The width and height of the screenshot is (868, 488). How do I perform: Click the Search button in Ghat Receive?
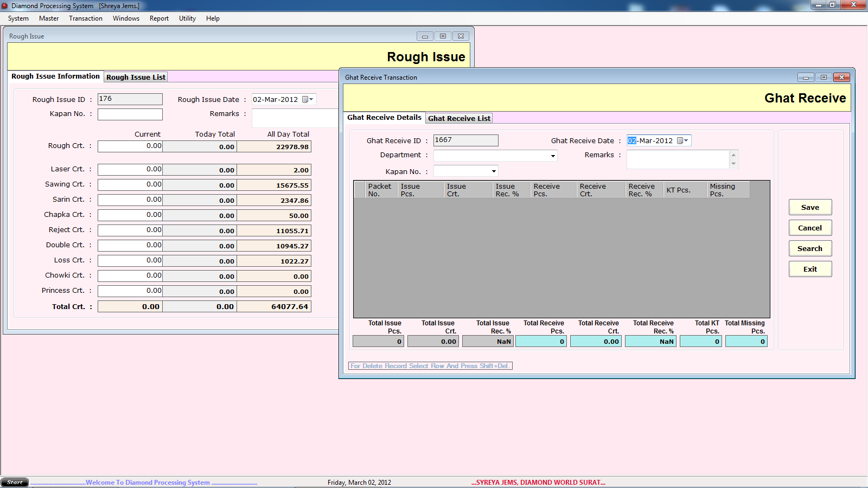coord(810,248)
